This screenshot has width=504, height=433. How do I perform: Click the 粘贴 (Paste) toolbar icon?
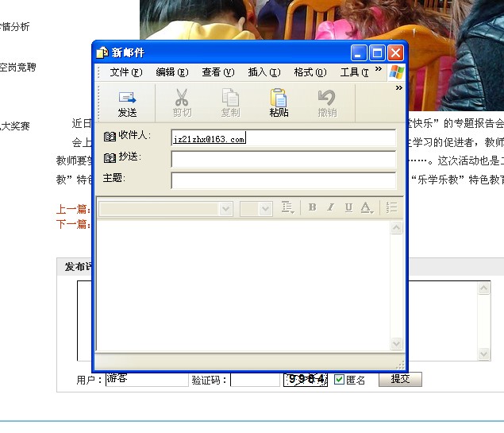pos(279,102)
